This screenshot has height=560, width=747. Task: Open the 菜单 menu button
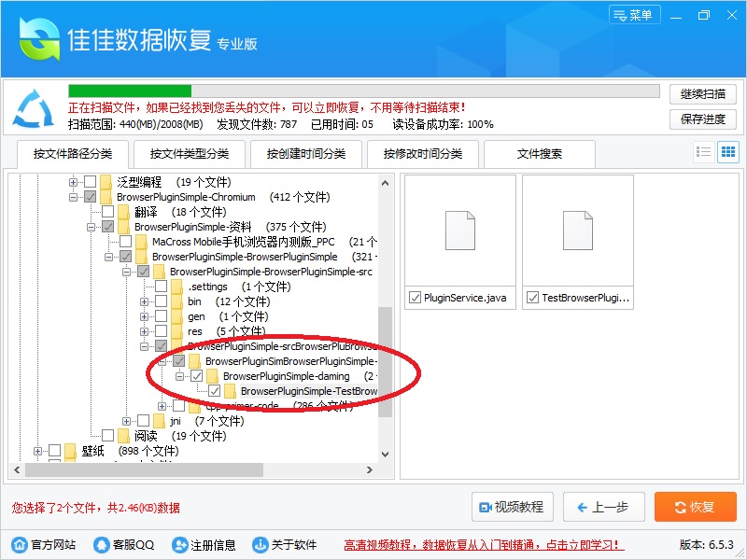[x=635, y=15]
